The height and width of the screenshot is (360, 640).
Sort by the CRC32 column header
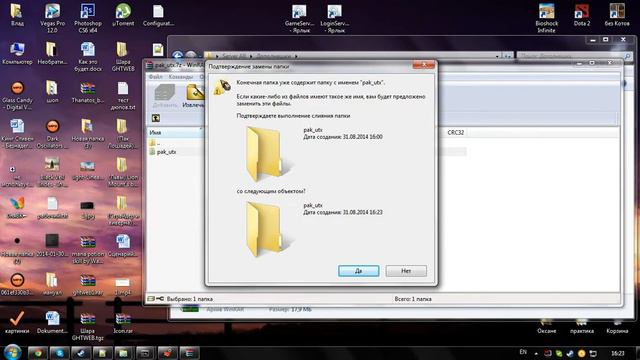(x=456, y=133)
